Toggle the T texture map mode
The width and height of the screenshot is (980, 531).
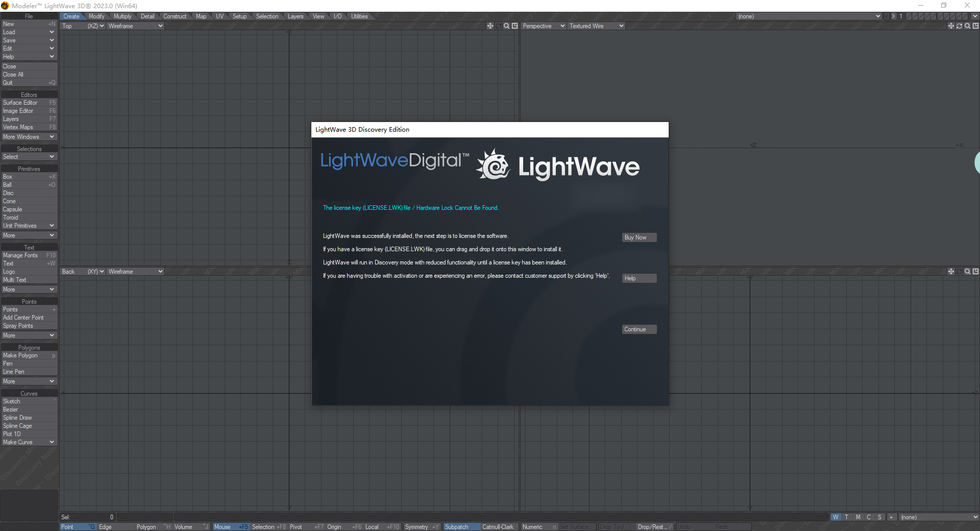click(x=847, y=517)
